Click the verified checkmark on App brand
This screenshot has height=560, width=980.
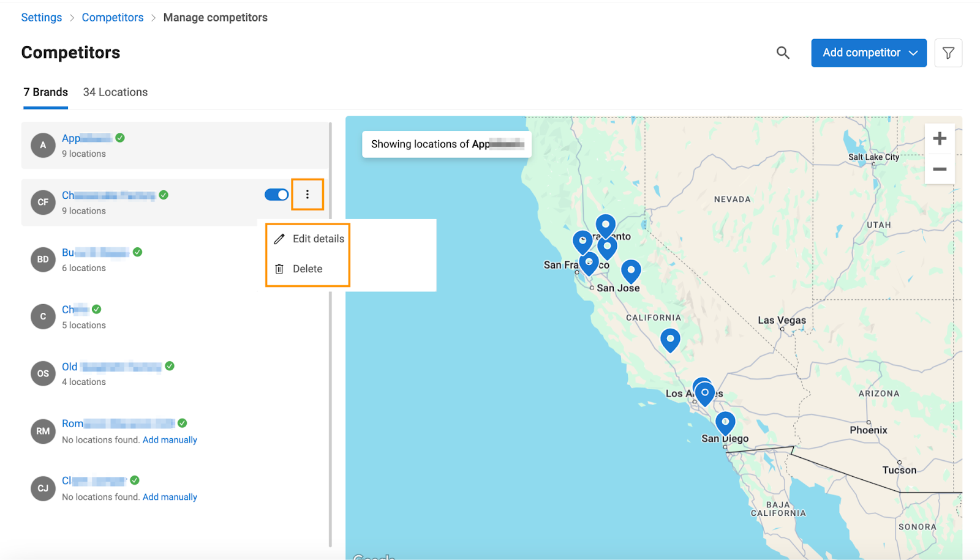pos(120,138)
